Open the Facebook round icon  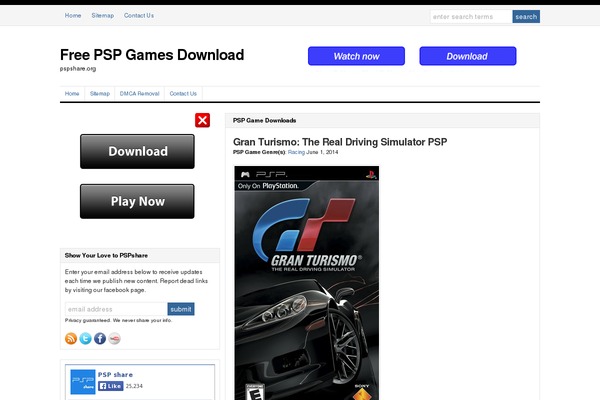point(100,338)
